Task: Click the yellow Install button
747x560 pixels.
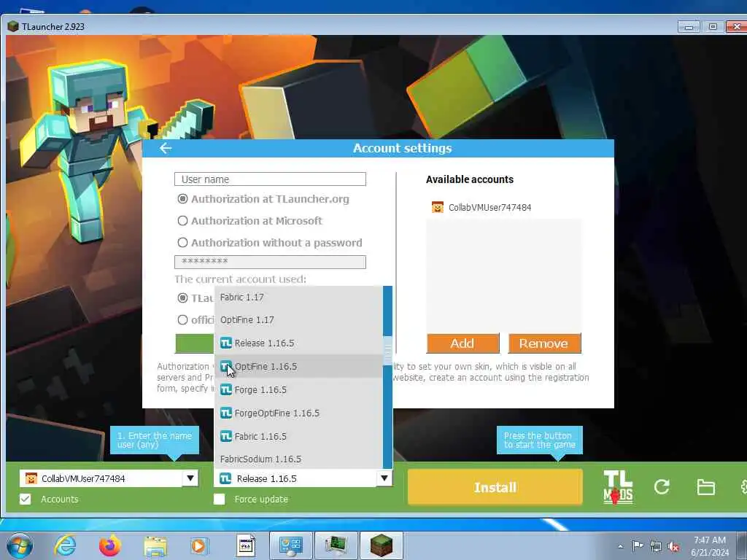Action: [495, 487]
